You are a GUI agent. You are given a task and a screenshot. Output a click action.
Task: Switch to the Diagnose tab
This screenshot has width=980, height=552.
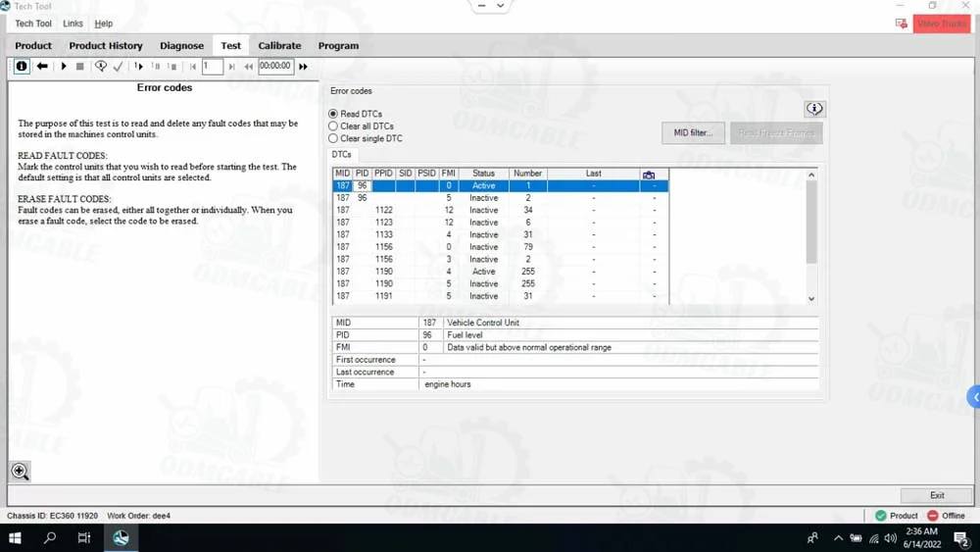point(181,46)
